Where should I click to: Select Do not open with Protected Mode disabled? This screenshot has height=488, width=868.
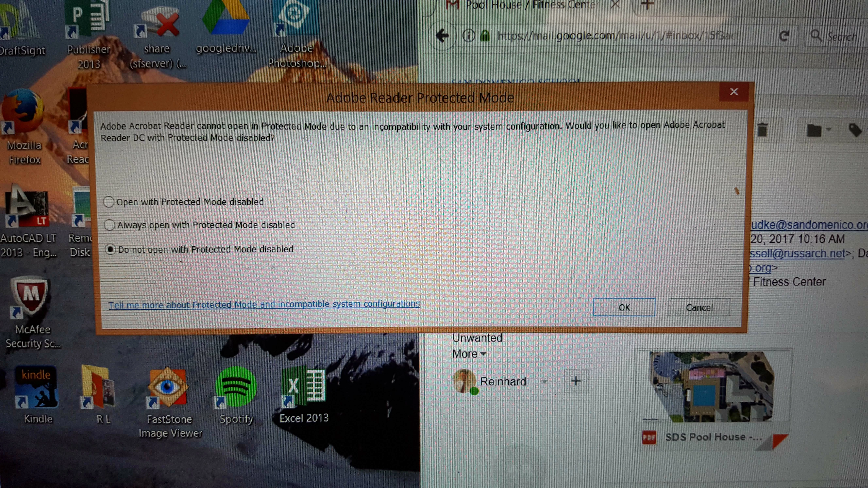coord(110,250)
